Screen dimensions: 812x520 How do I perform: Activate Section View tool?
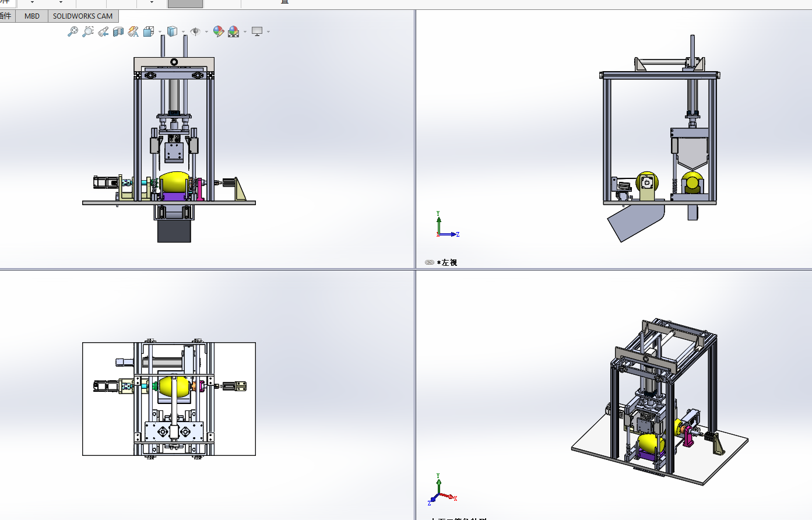118,31
